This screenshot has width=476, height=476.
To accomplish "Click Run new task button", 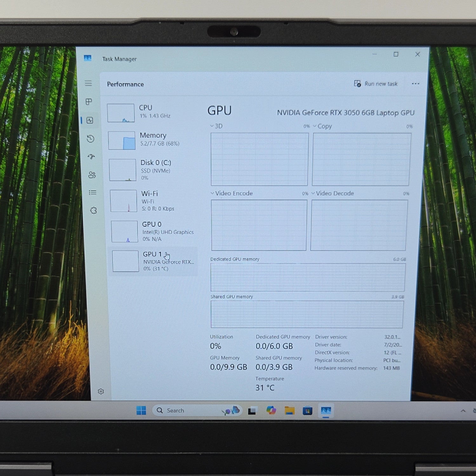I will pos(376,84).
